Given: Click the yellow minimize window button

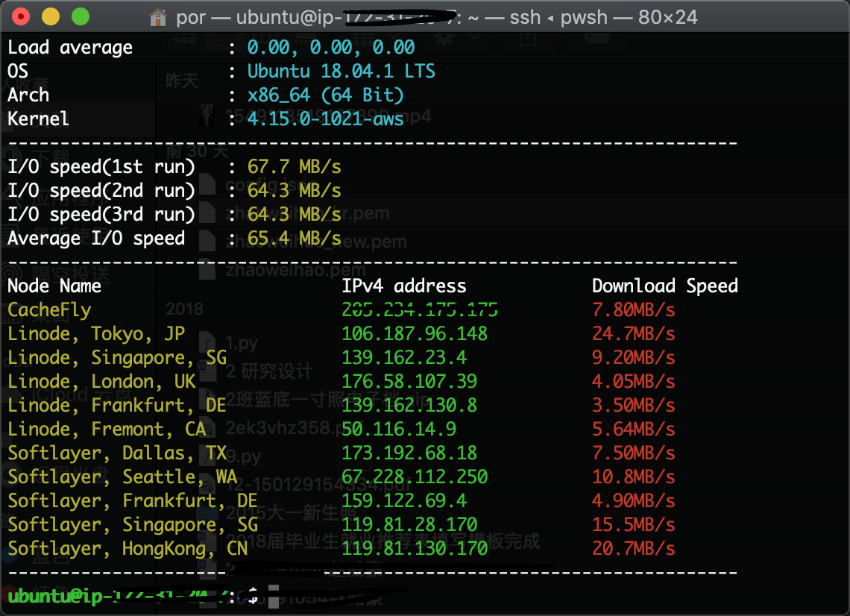Looking at the screenshot, I should pyautogui.click(x=51, y=17).
